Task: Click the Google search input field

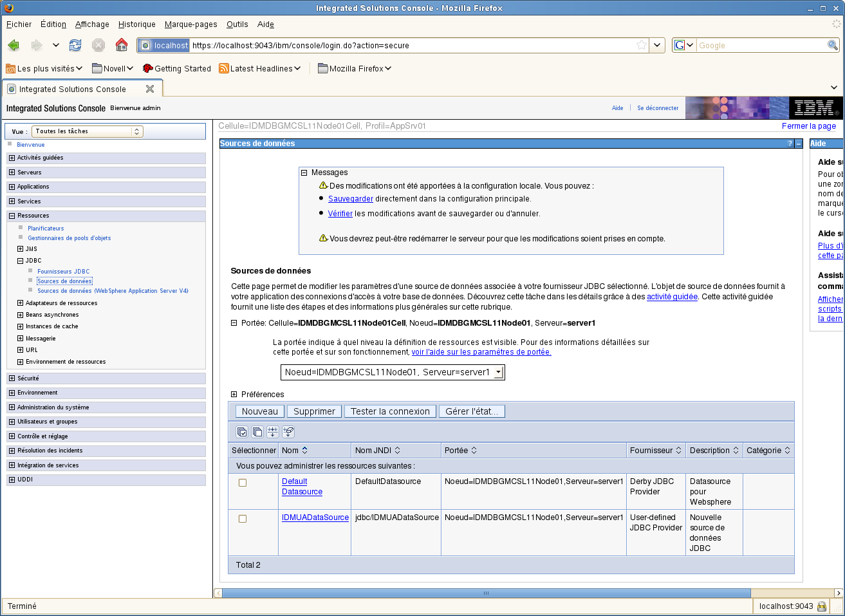Action: click(x=761, y=46)
